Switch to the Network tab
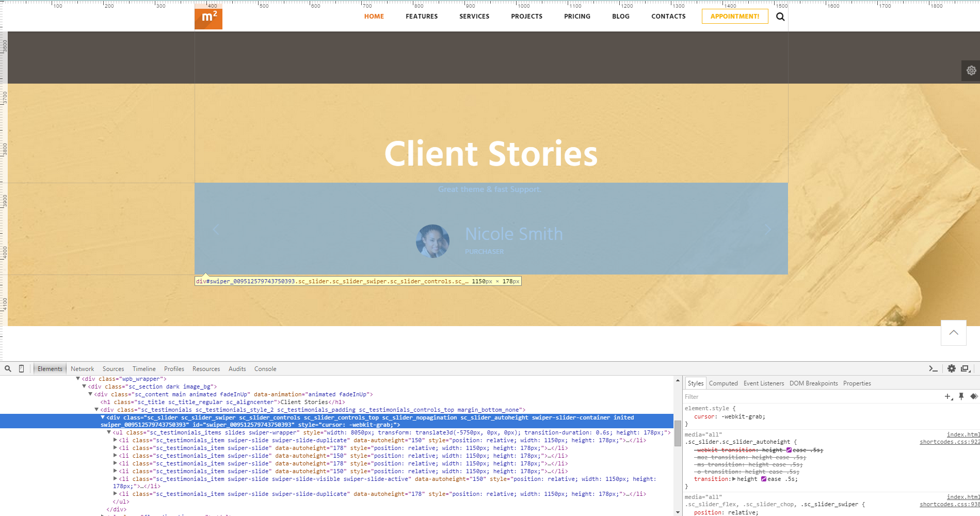980x516 pixels. [x=82, y=369]
